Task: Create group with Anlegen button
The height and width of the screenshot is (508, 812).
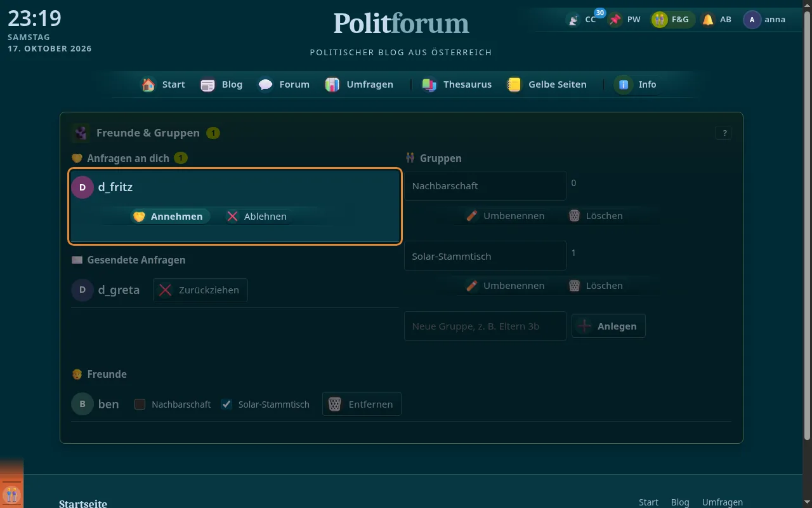Action: click(x=608, y=326)
